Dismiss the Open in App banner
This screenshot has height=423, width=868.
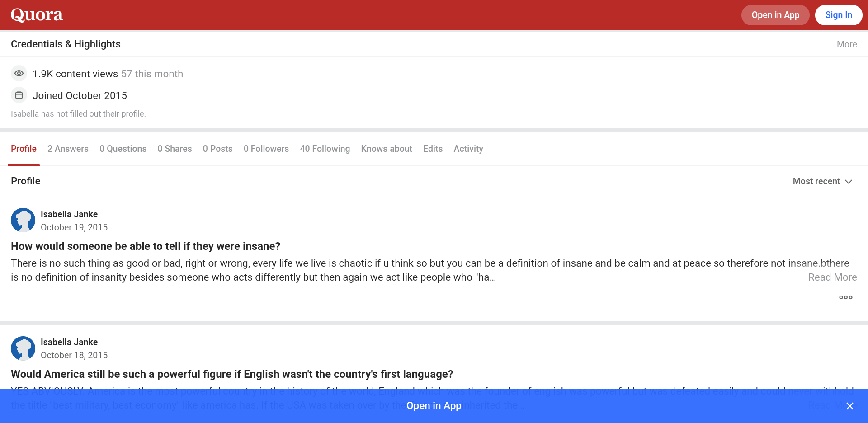click(850, 406)
